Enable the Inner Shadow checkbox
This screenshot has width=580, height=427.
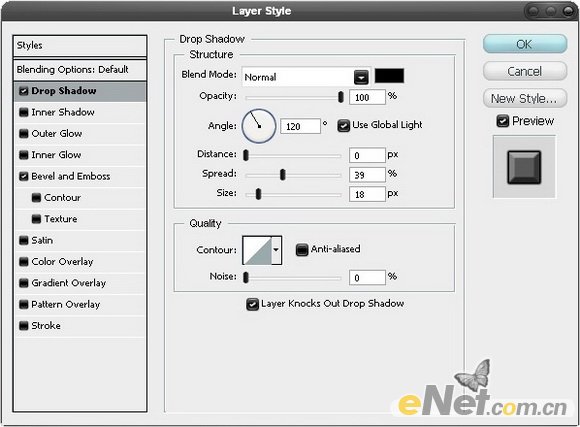coord(24,112)
